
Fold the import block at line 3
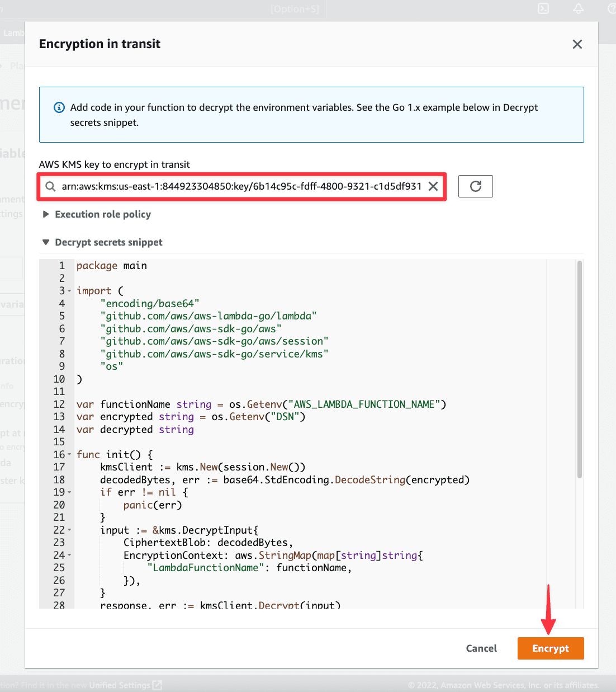click(69, 291)
